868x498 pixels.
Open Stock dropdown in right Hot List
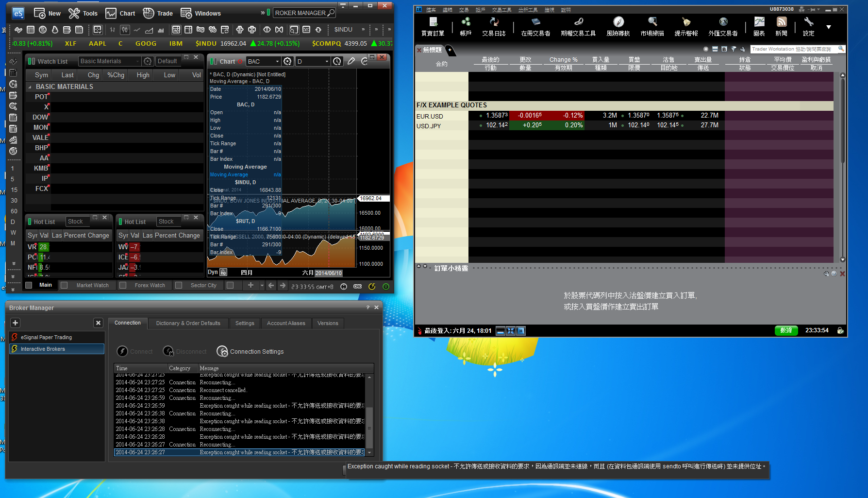[x=168, y=222]
